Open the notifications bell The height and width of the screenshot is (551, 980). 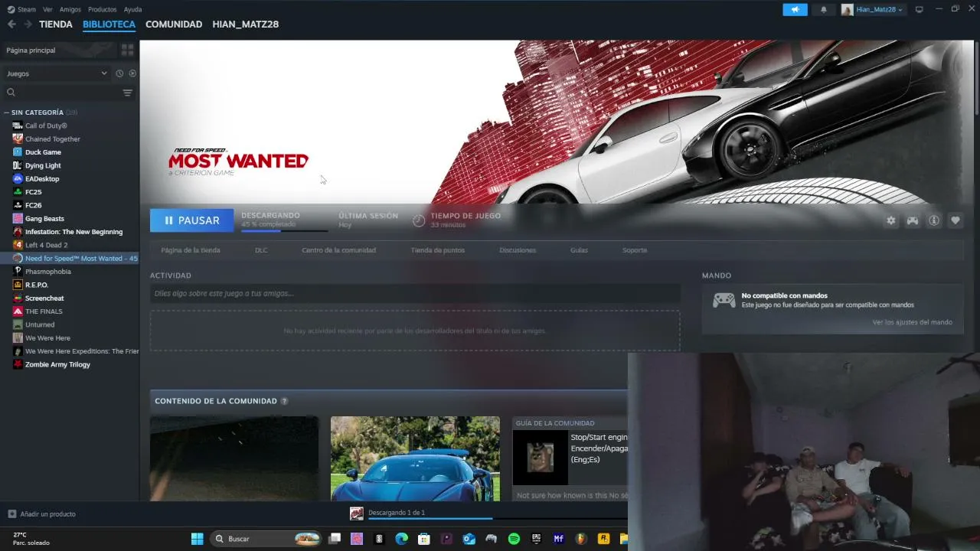(x=824, y=9)
